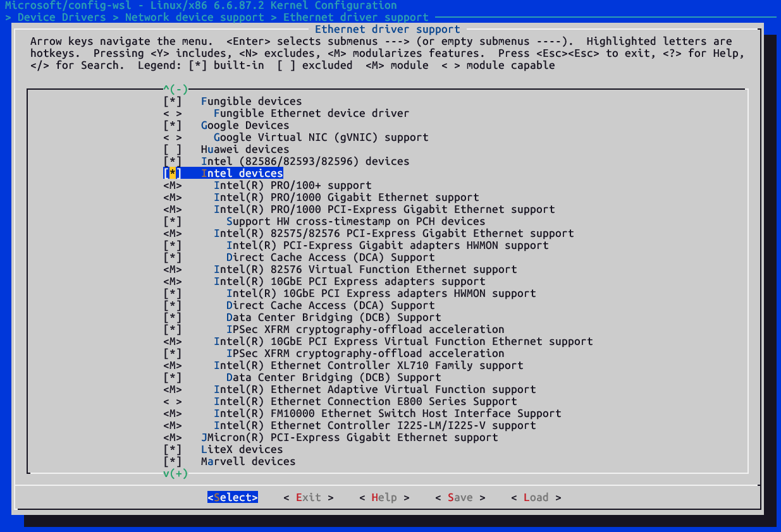Image resolution: width=781 pixels, height=532 pixels.
Task: Select Intel(R) 10GbE PCI Express Virtual Function Ethernet
Action: pos(403,341)
